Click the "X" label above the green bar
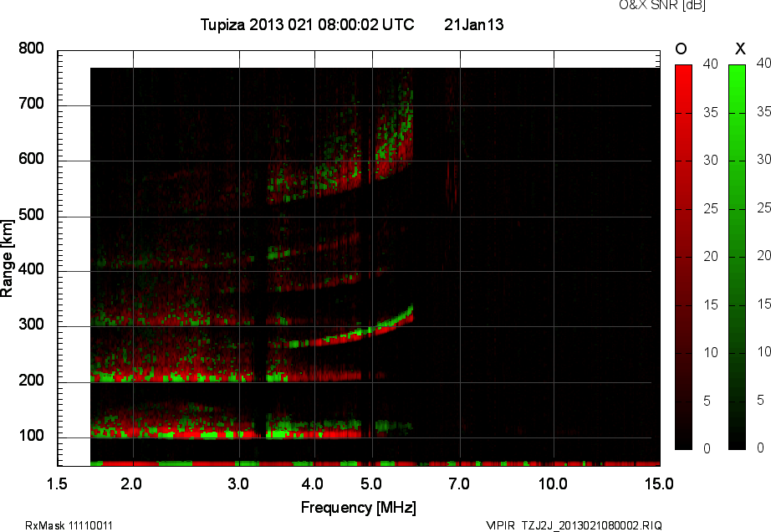771x532 pixels. click(x=738, y=49)
